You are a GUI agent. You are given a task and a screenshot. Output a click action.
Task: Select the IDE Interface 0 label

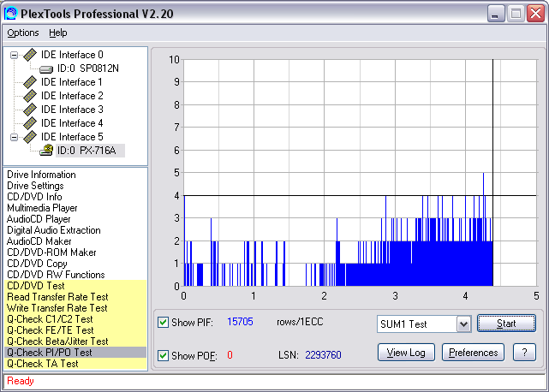pos(72,55)
